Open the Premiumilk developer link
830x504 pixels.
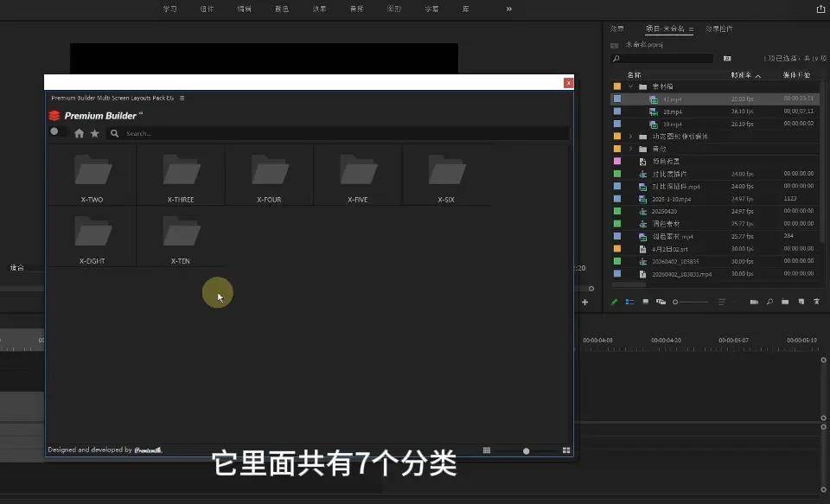148,450
